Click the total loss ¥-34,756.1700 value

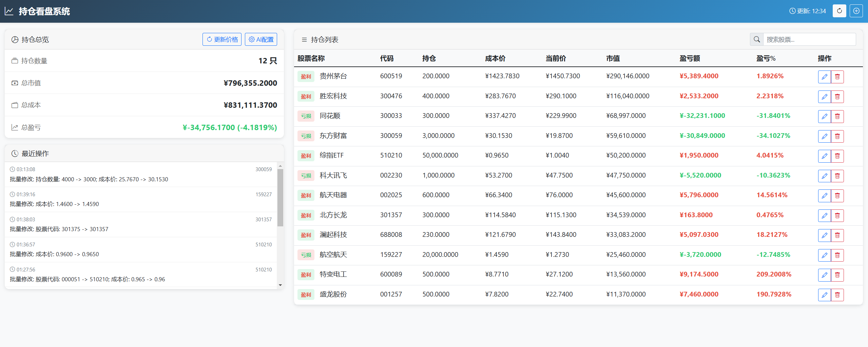[x=230, y=127]
